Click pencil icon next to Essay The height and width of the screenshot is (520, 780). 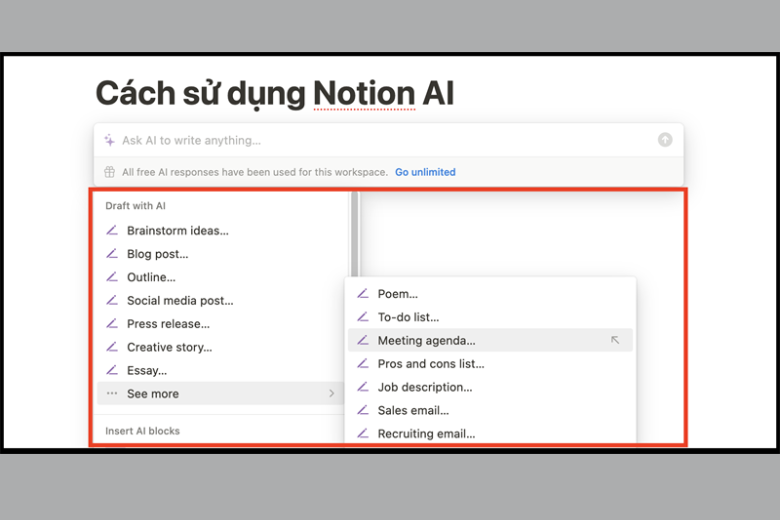click(112, 370)
